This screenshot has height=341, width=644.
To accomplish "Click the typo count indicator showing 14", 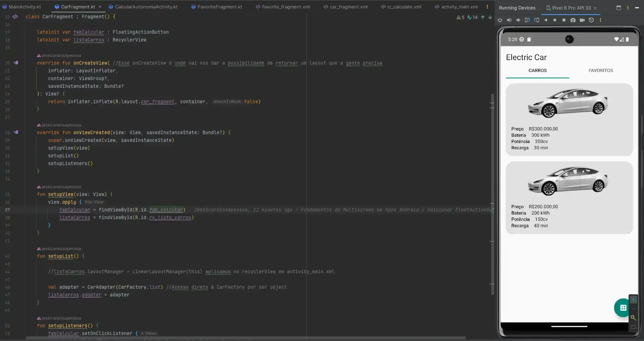I will point(472,17).
